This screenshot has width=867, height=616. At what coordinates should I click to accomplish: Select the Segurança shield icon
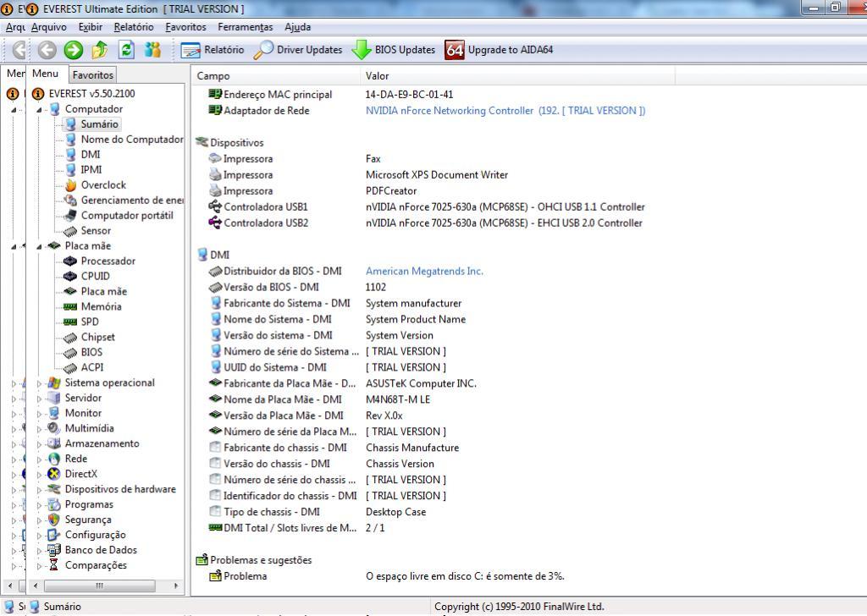click(53, 520)
